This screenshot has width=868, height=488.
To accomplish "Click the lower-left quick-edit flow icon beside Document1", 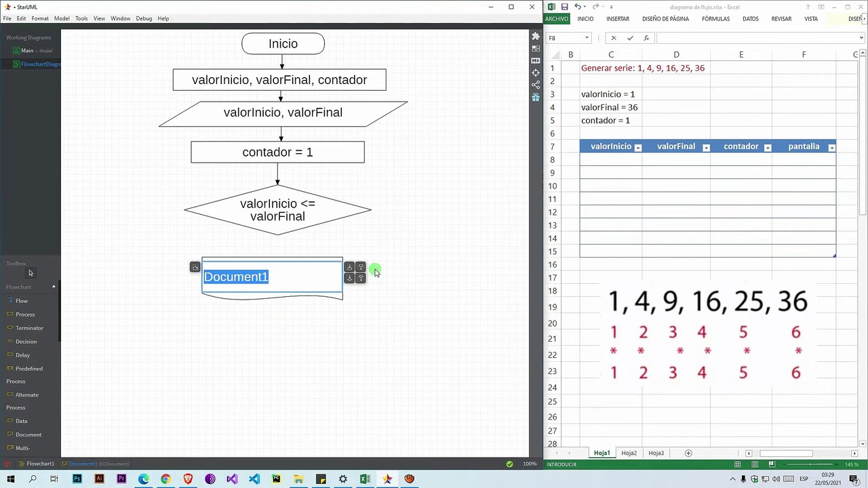I will 349,278.
